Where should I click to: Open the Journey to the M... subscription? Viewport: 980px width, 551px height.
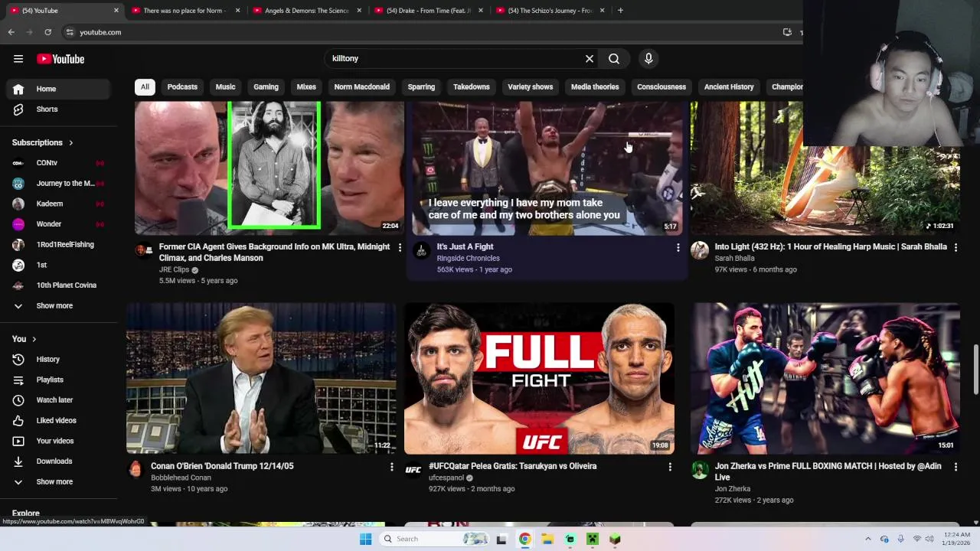click(59, 184)
